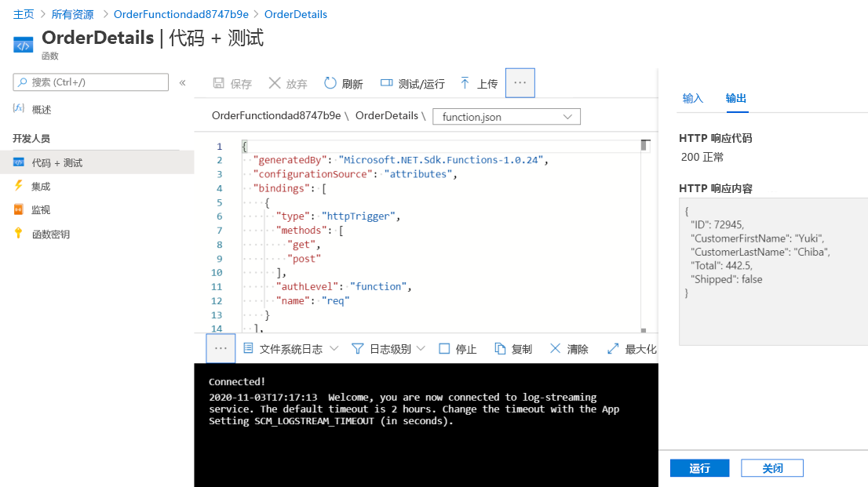Click the Refresh (刷新) circular arrow icon
Image resolution: width=868 pixels, height=487 pixels.
tap(330, 83)
